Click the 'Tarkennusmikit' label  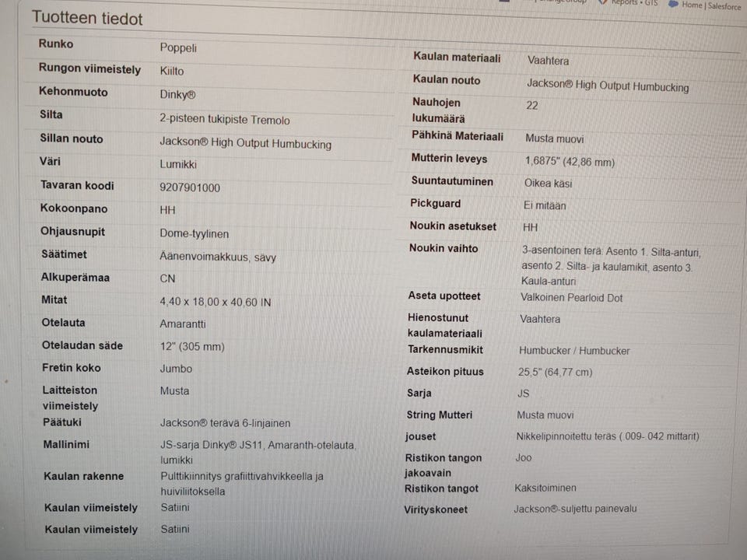[445, 350]
